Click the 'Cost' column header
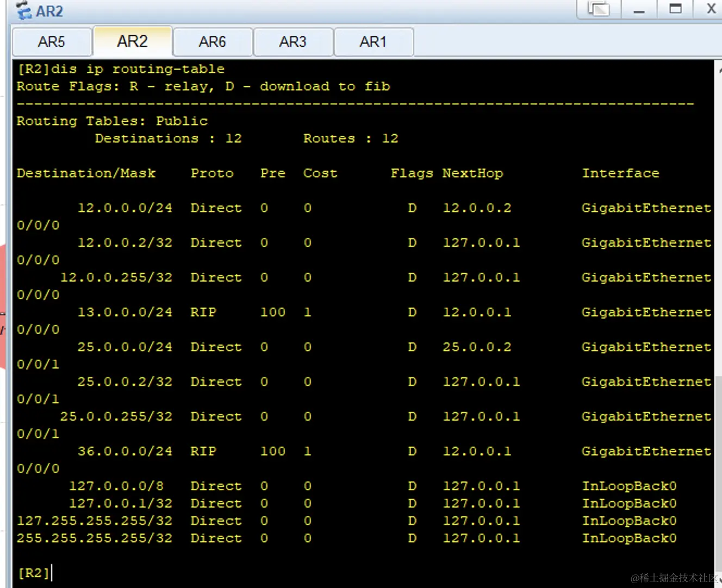This screenshot has height=588, width=722. click(320, 173)
